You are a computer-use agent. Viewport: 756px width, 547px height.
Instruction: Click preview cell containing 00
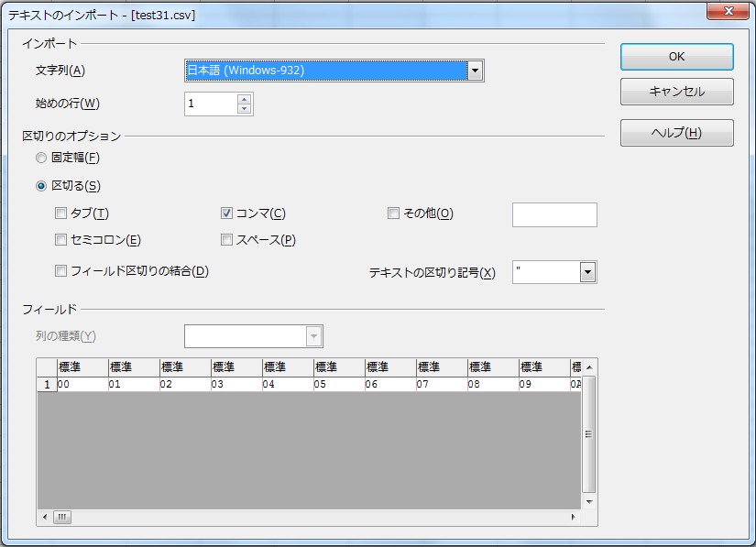click(x=82, y=384)
